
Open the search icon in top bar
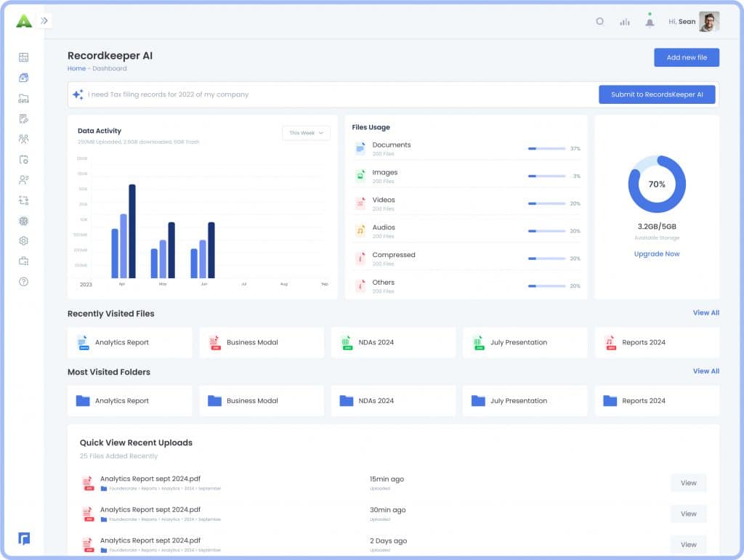599,22
